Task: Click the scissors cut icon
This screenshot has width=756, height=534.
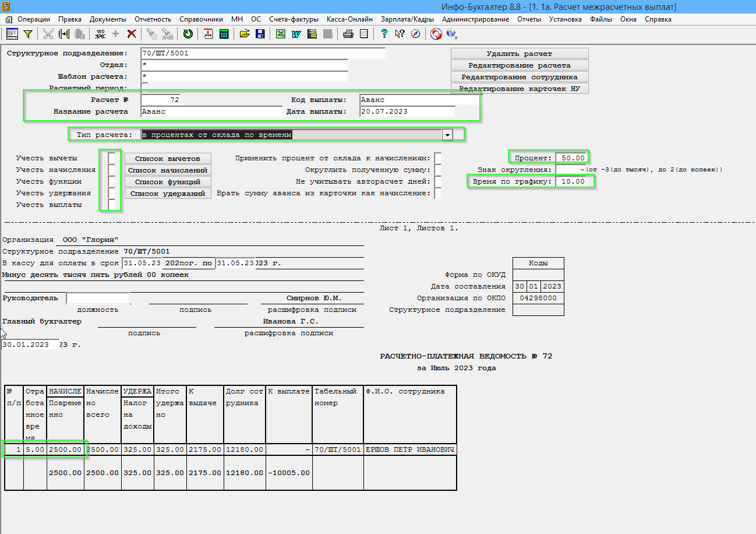Action: pyautogui.click(x=48, y=34)
